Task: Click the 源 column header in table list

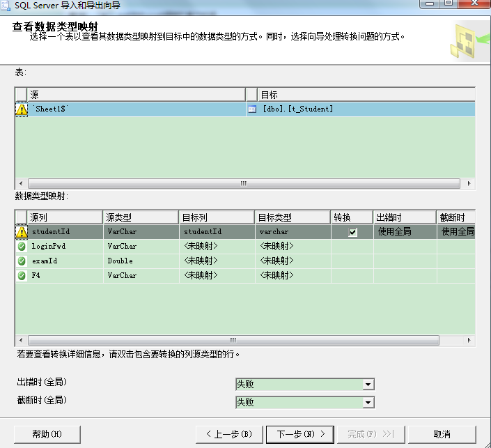Action: 137,95
